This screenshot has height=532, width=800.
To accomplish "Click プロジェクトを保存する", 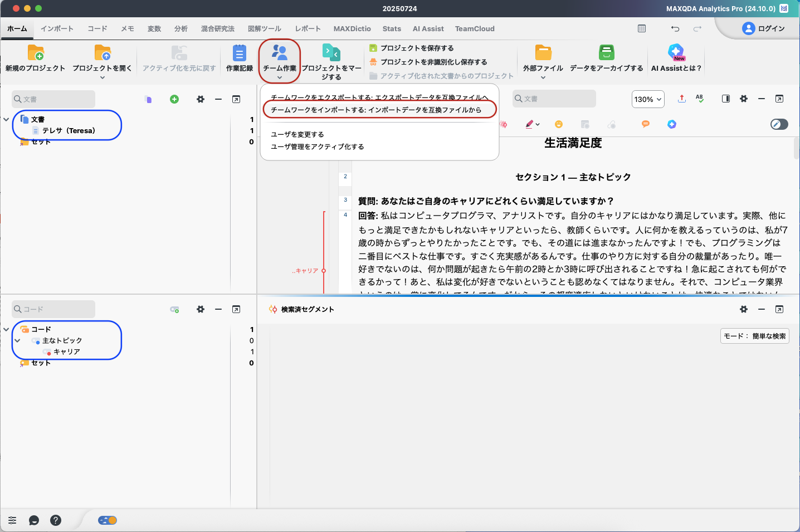I will [x=412, y=48].
